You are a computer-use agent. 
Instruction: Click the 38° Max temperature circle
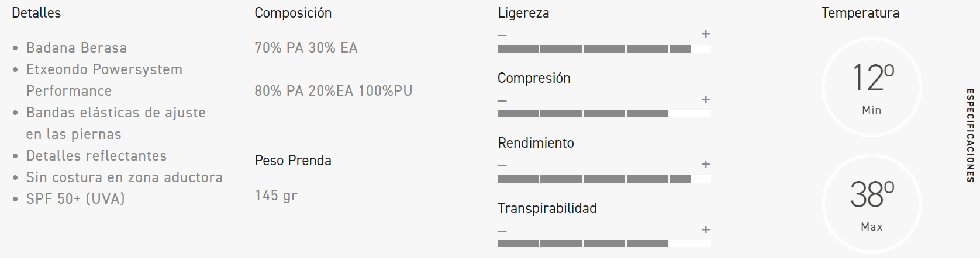(871, 204)
